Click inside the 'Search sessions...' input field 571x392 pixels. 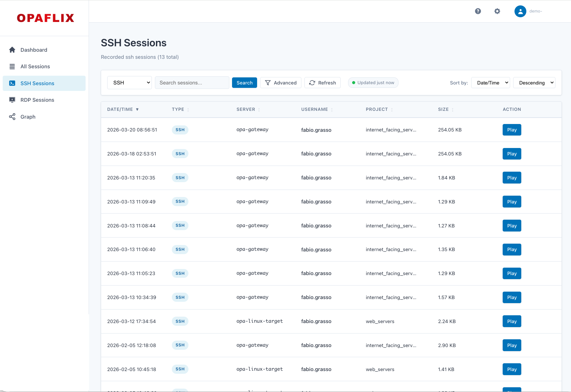pyautogui.click(x=192, y=82)
